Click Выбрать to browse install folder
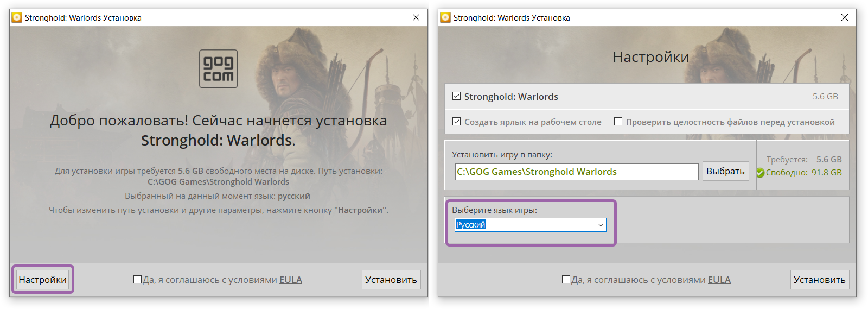This screenshot has width=868, height=309. point(726,171)
